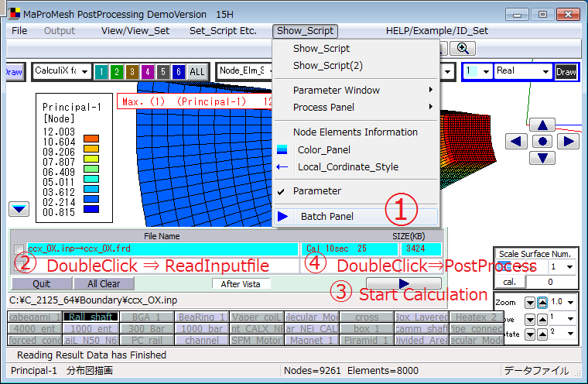Load the Piramid_1 example
The image size is (588, 384).
click(x=367, y=341)
